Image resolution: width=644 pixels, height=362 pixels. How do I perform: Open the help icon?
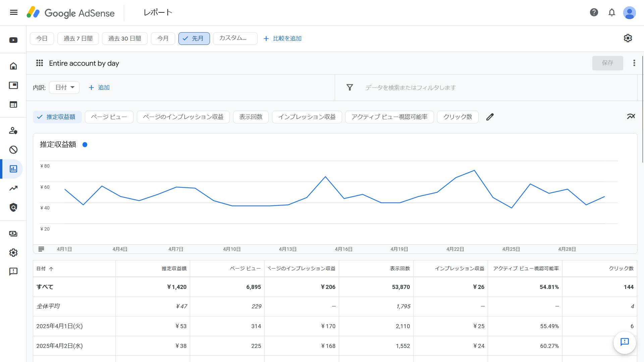(x=594, y=12)
